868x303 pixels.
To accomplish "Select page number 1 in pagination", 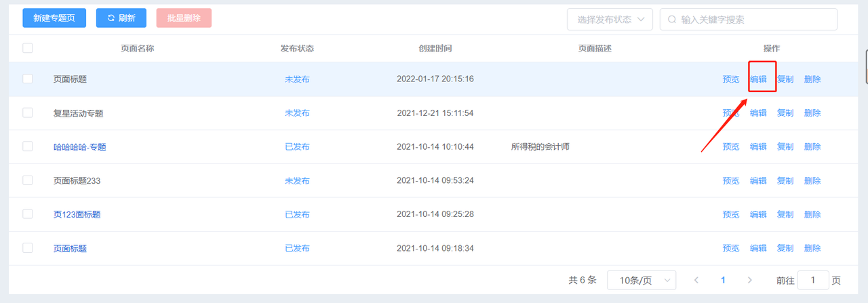I will [x=723, y=280].
